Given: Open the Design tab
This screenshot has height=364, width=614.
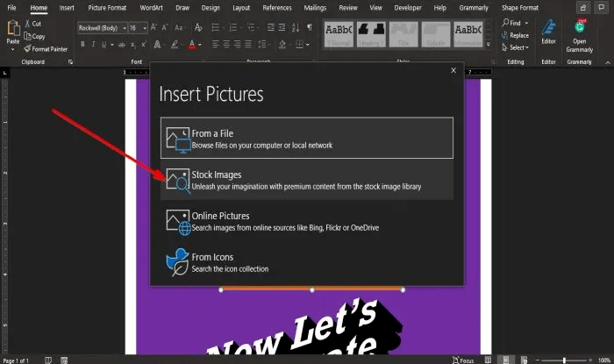Looking at the screenshot, I should coord(211,7).
